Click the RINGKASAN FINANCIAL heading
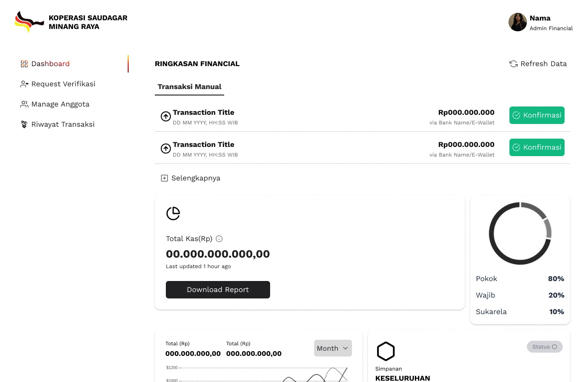Screen dimensions: 588x382 (197, 64)
